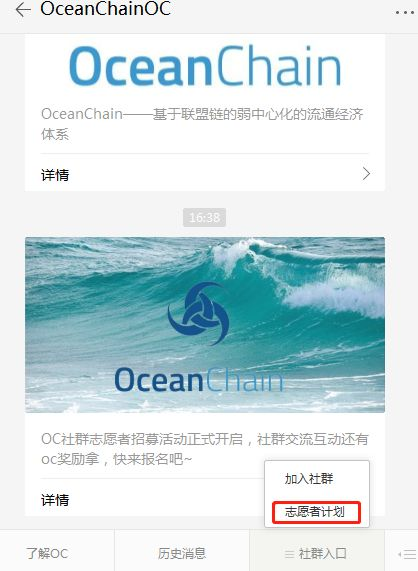The image size is (418, 571).
Task: Open the OceanChain text logo banner image
Action: tap(205, 66)
